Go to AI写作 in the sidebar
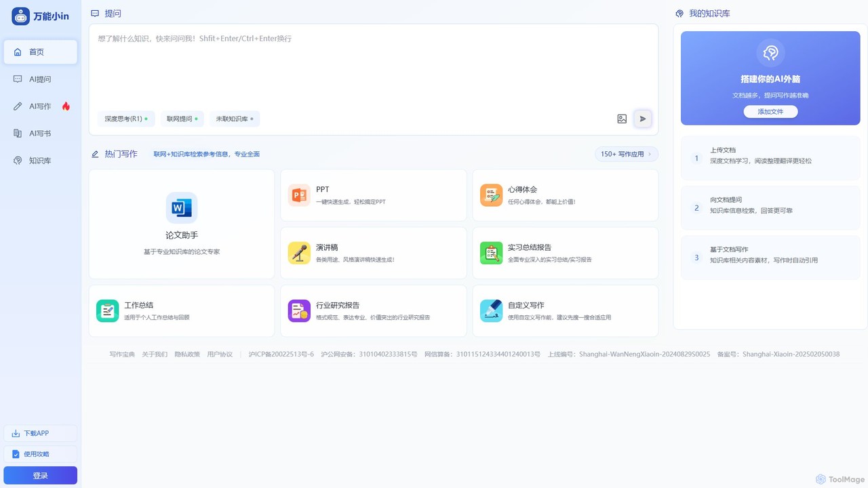 (x=41, y=106)
